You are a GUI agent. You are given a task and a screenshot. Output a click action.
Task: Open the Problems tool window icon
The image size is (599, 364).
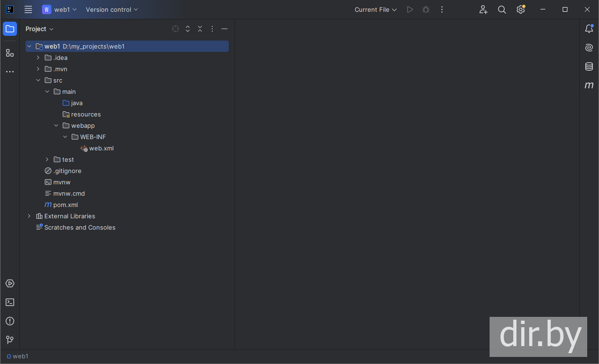(x=10, y=321)
